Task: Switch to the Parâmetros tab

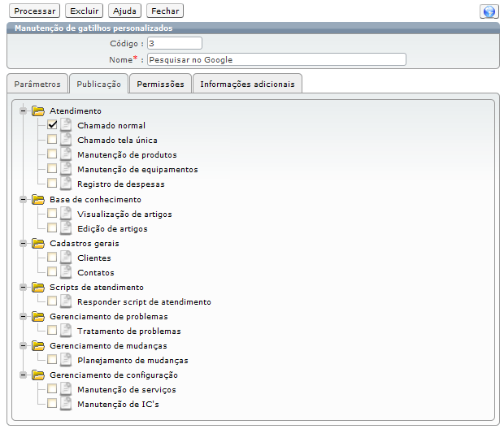Action: click(37, 84)
